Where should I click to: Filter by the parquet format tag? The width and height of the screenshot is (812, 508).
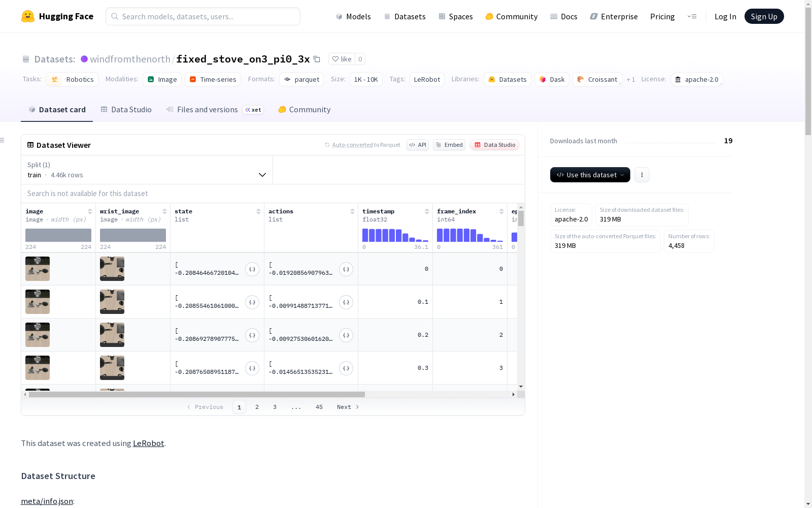point(301,79)
